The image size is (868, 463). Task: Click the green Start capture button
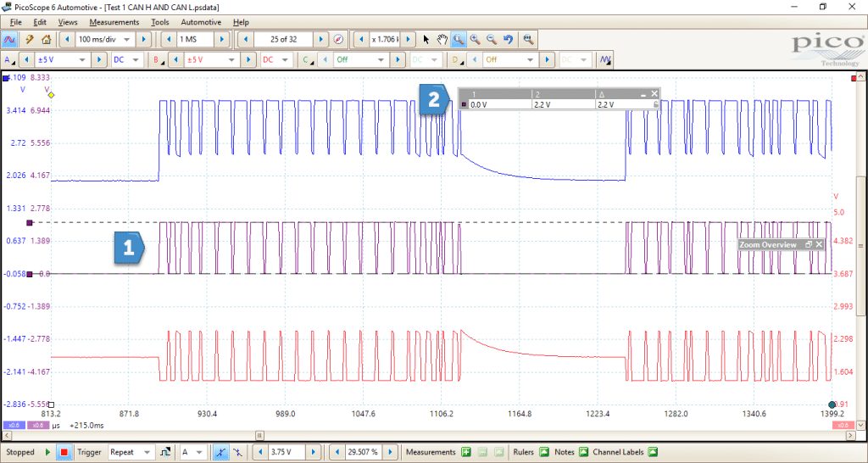coord(47,452)
